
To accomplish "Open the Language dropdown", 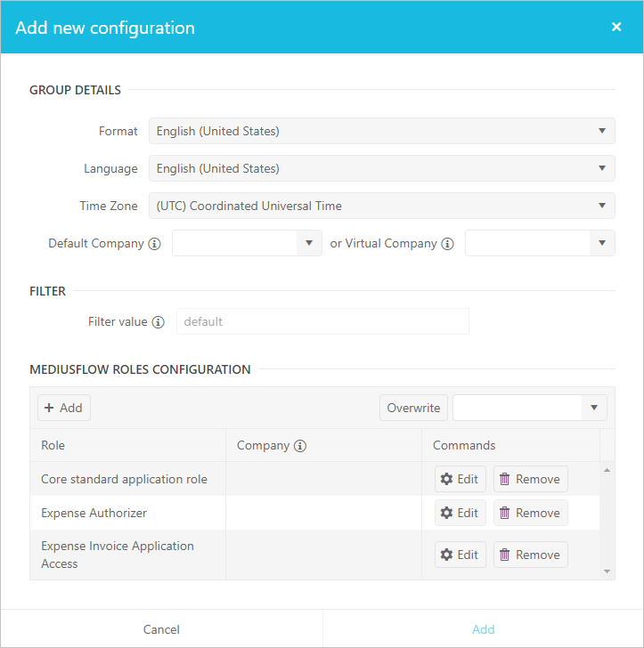I will pyautogui.click(x=382, y=168).
